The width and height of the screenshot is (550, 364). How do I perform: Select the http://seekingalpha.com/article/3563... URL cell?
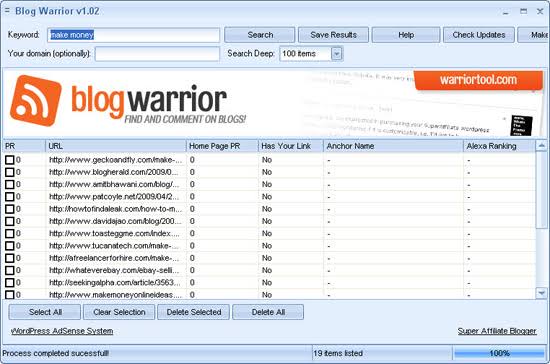[115, 283]
